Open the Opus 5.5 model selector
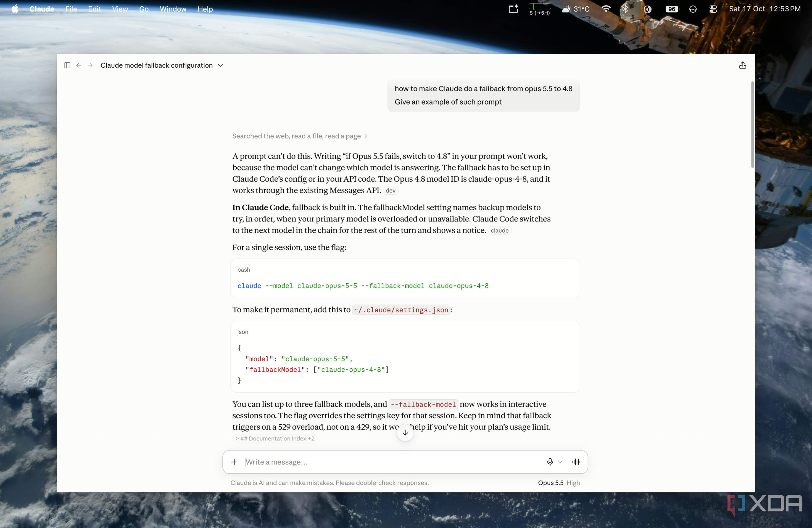812x528 pixels. pos(550,483)
